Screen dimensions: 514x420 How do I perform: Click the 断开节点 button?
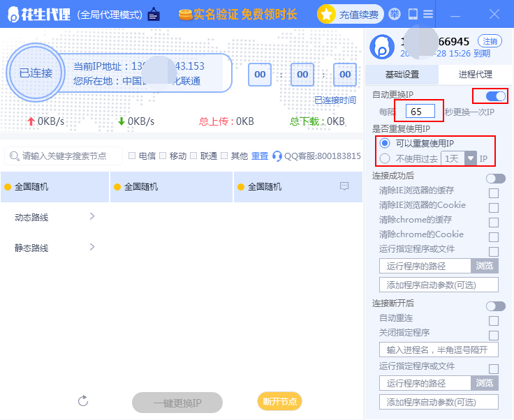tap(279, 401)
